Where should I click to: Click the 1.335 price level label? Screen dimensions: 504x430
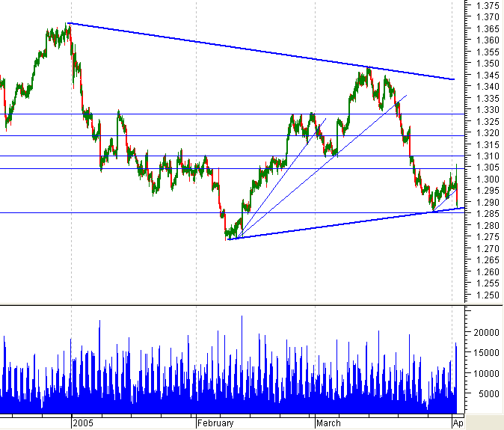[x=488, y=98]
